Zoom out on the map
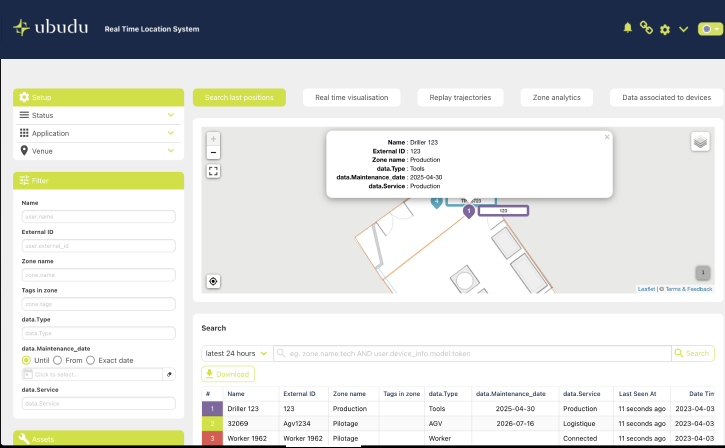The width and height of the screenshot is (725, 448). (x=213, y=152)
